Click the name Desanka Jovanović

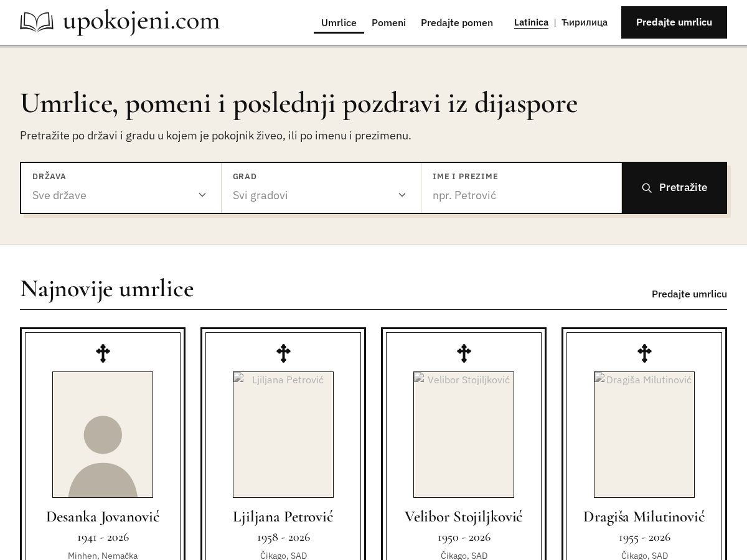pyautogui.click(x=103, y=517)
